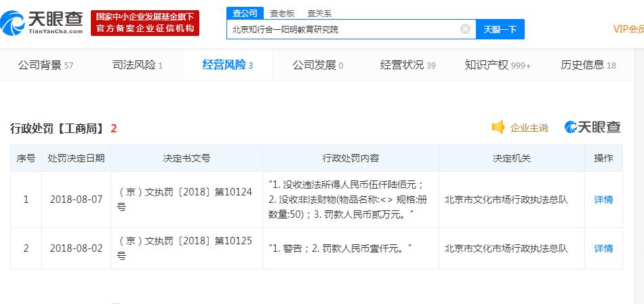Select the 查关系 search tab
This screenshot has height=304, width=644.
pos(319,12)
